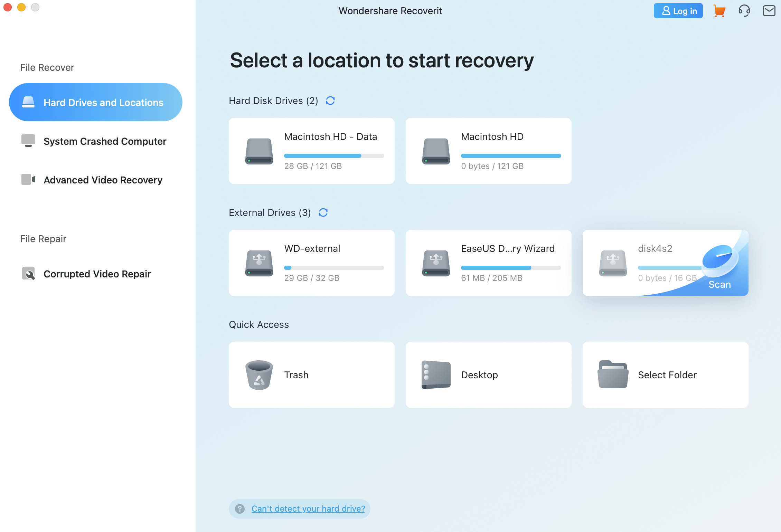Click the Hard Disk Drives (2) heading
The height and width of the screenshot is (532, 781).
pyautogui.click(x=273, y=101)
